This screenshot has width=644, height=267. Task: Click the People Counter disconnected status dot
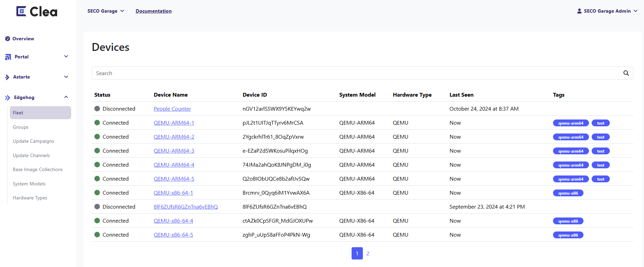point(97,109)
